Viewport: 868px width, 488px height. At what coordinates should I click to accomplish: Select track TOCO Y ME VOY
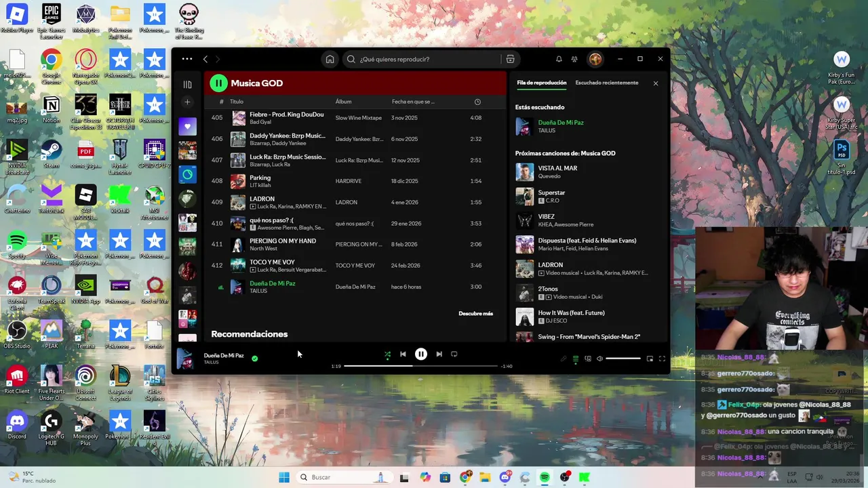click(355, 266)
